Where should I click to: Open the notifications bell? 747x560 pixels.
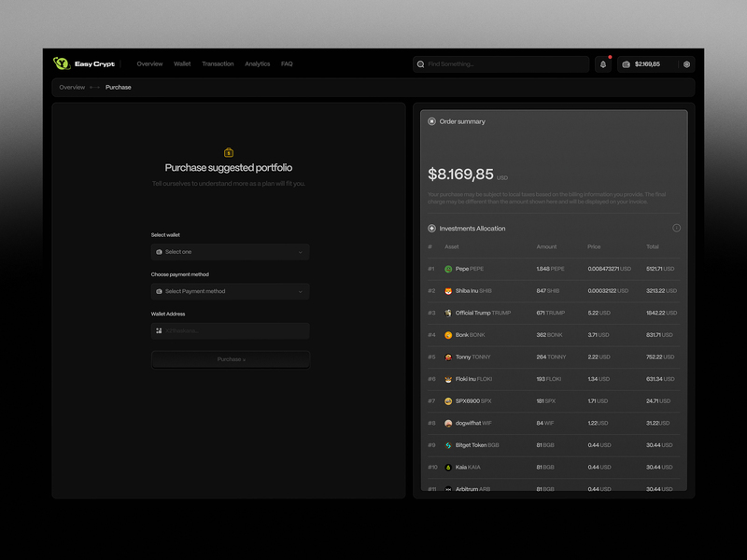tap(603, 64)
